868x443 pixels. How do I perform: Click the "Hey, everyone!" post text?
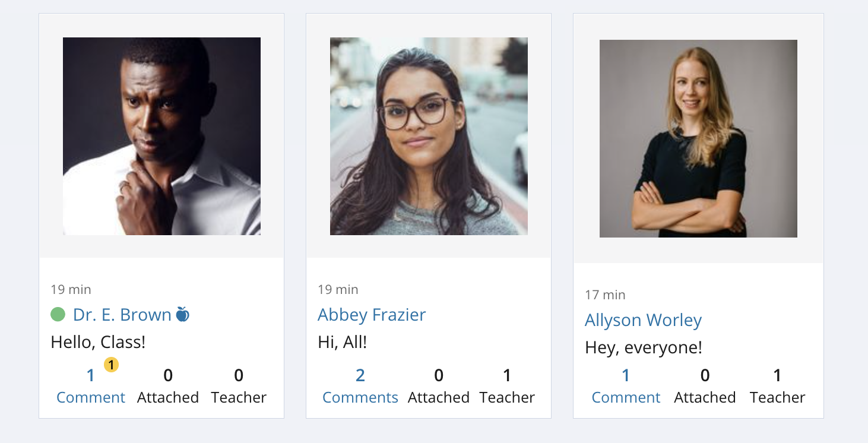[644, 347]
